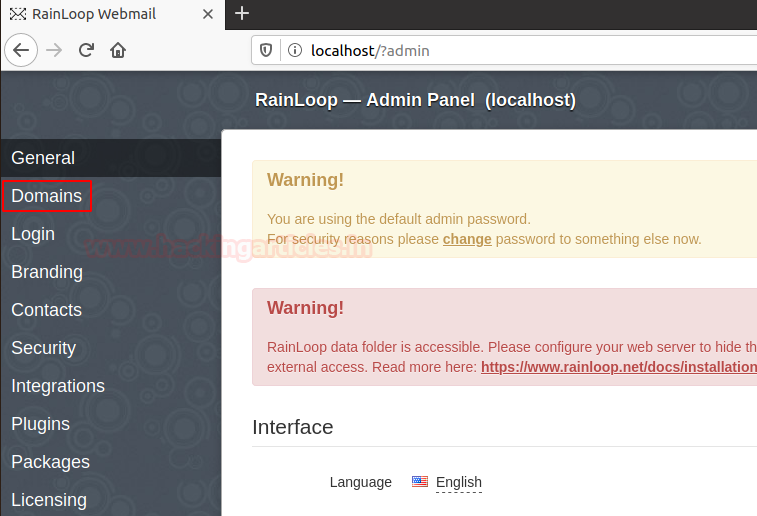Switch to Security settings

tap(43, 348)
